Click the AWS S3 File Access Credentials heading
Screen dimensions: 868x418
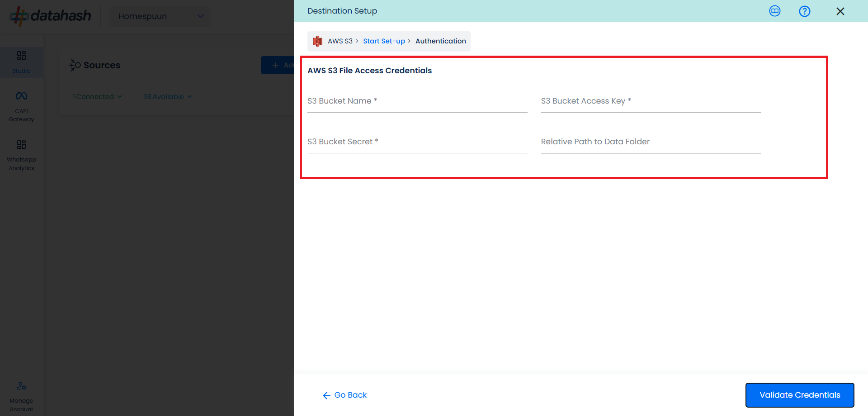click(369, 71)
